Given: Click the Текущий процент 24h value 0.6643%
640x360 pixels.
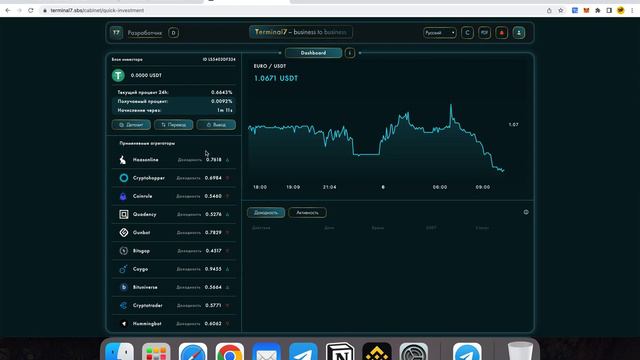Looking at the screenshot, I should pos(222,93).
